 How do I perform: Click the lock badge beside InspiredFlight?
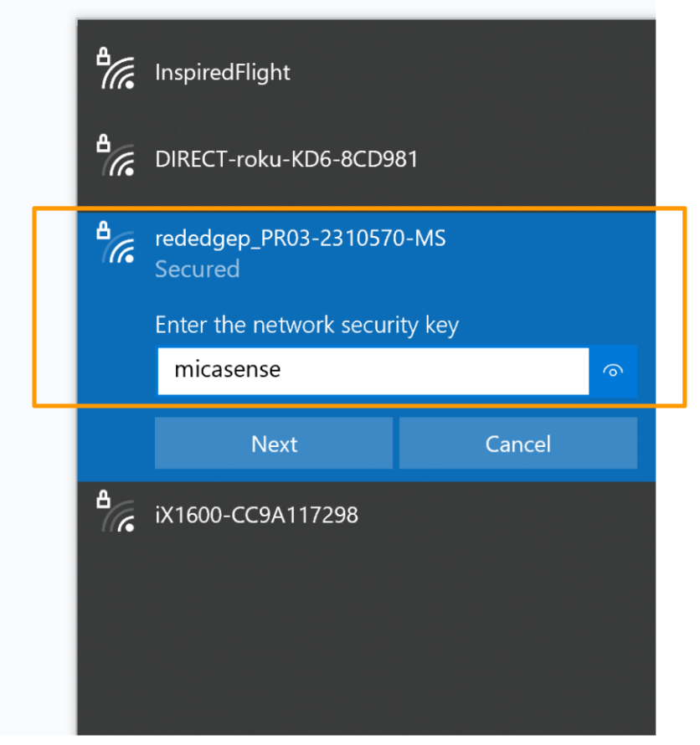tap(103, 57)
